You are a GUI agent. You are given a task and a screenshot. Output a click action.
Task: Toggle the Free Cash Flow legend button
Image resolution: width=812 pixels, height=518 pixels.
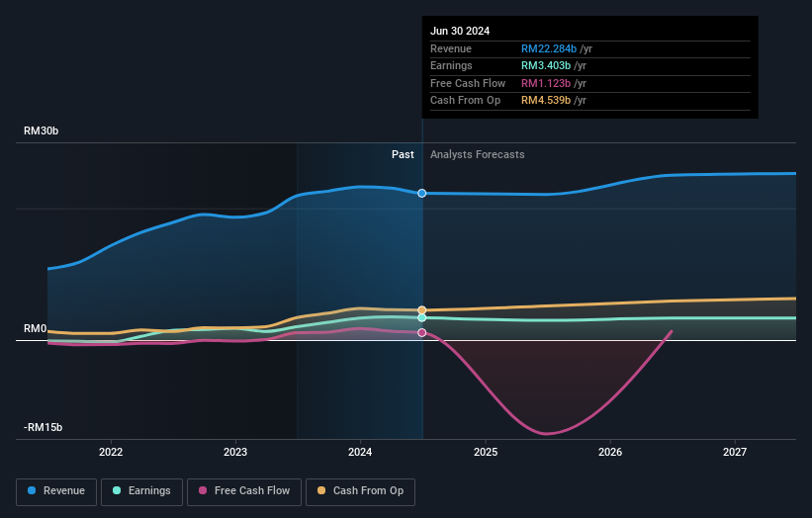coord(244,491)
